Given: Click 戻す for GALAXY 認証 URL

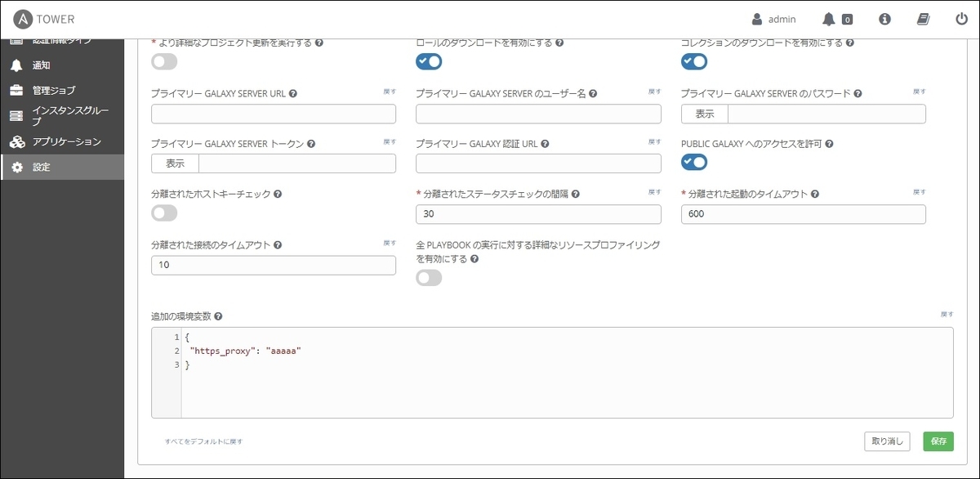Looking at the screenshot, I should coord(655,141).
